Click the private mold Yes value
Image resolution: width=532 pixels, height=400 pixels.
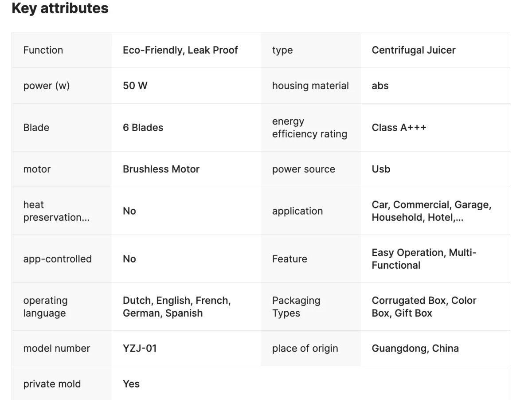(x=131, y=384)
